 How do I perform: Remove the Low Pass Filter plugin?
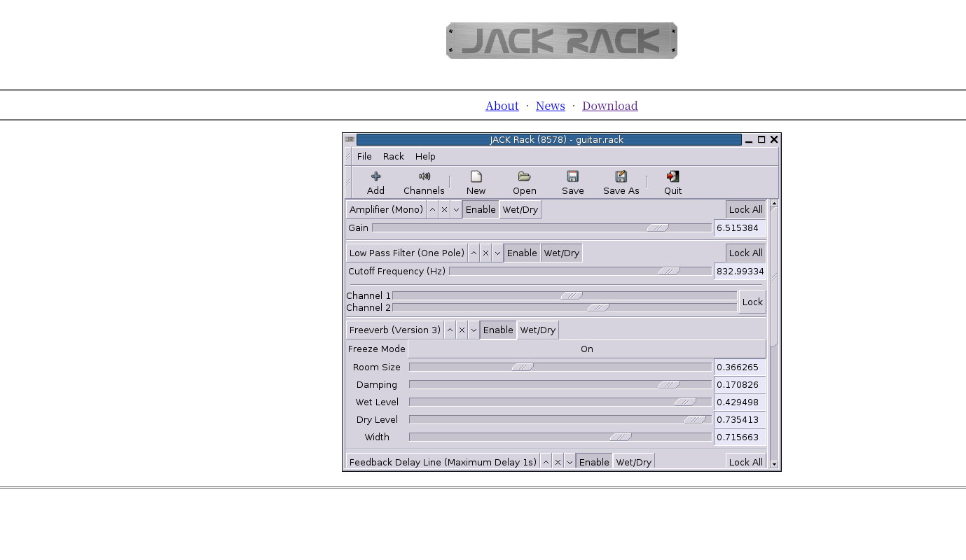pyautogui.click(x=485, y=253)
